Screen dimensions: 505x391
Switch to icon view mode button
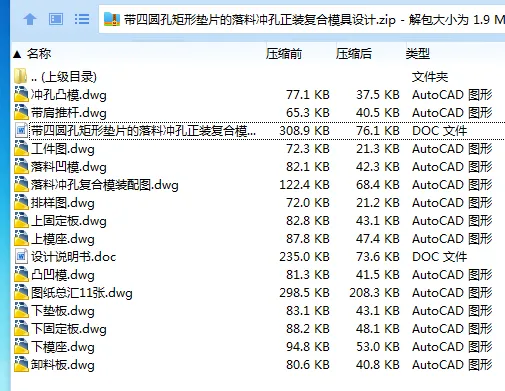(x=56, y=19)
